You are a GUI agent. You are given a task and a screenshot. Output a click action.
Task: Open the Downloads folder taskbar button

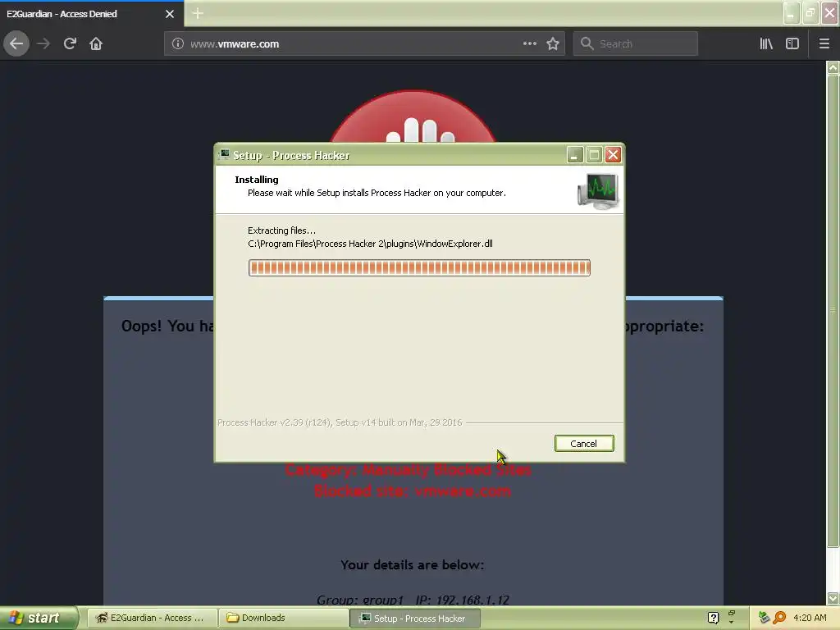(283, 618)
